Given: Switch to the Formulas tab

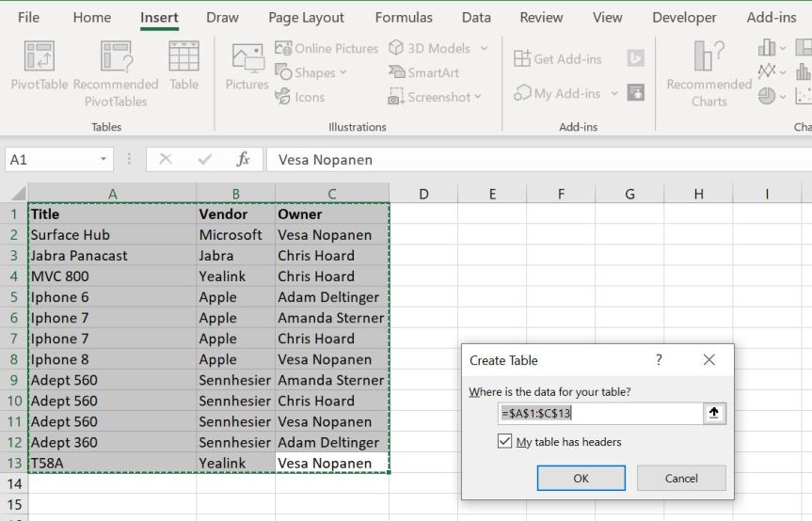Looking at the screenshot, I should [404, 17].
